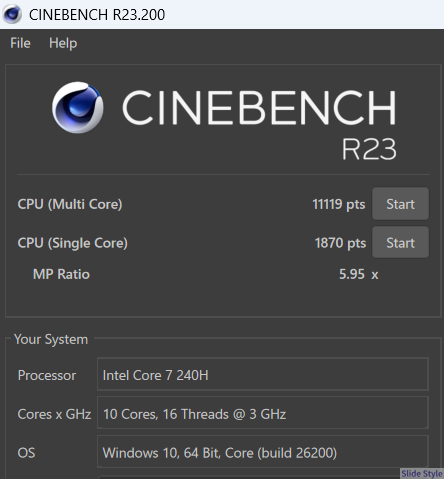Image resolution: width=444 pixels, height=479 pixels.
Task: Open the File menu
Action: (x=20, y=43)
